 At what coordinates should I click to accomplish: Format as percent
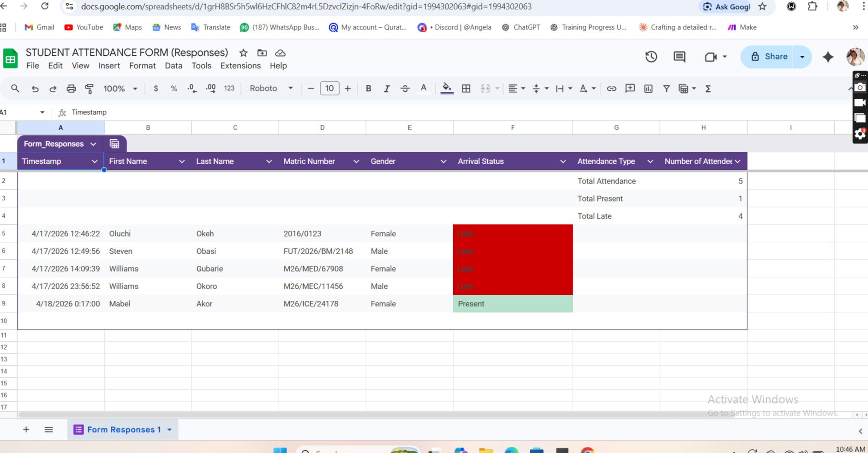174,89
